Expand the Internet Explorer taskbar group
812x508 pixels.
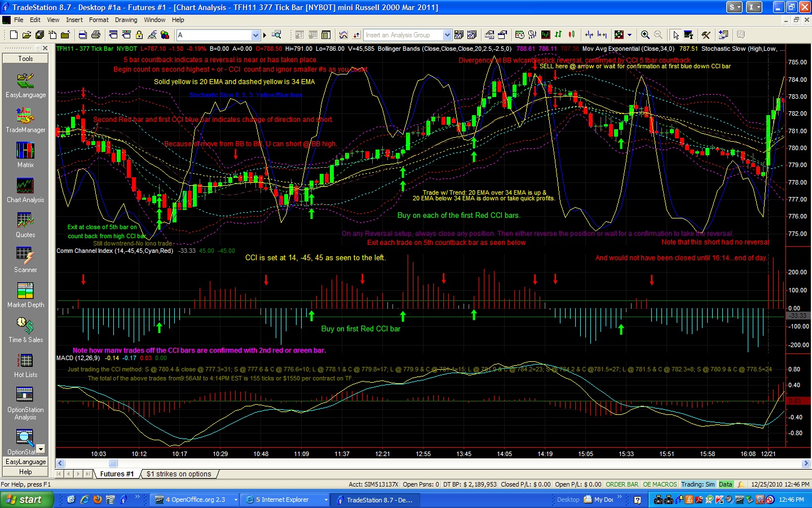click(x=326, y=500)
